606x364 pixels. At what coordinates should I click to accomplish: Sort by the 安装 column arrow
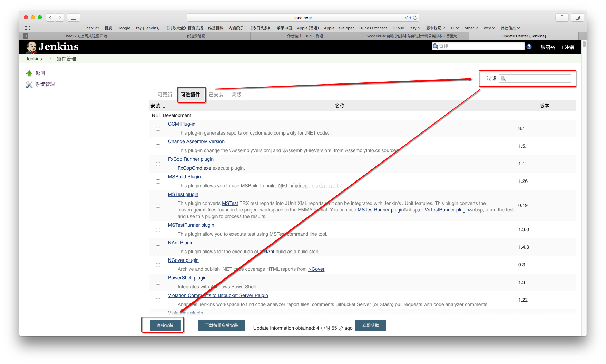164,106
